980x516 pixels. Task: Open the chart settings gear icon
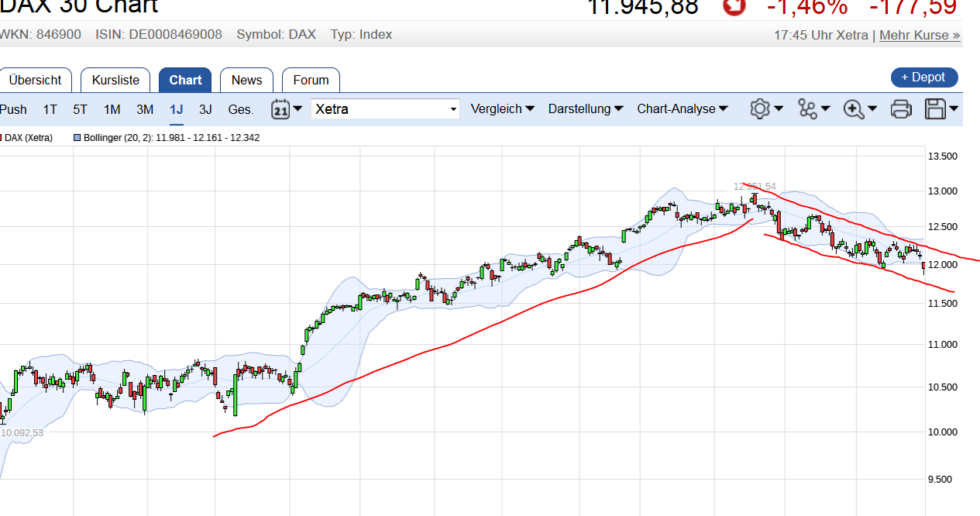(762, 109)
